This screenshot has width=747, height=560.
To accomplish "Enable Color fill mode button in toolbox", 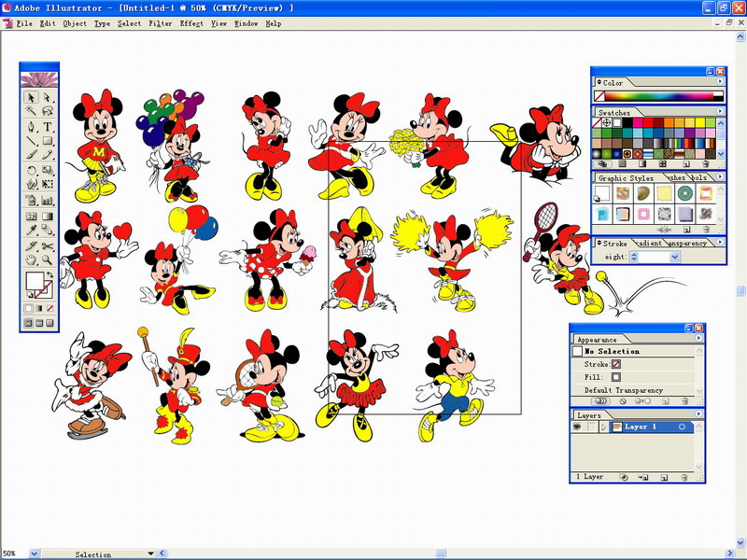I will click(x=29, y=309).
